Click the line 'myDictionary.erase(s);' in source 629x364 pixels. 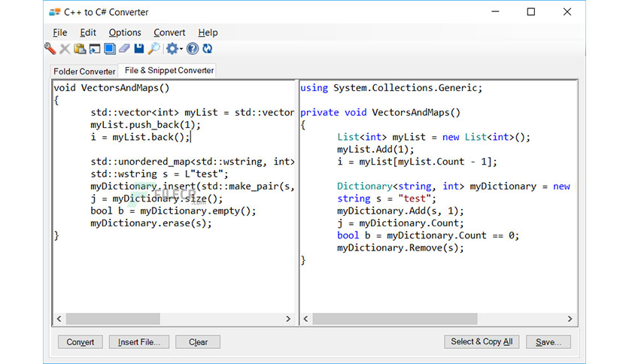[x=150, y=223]
